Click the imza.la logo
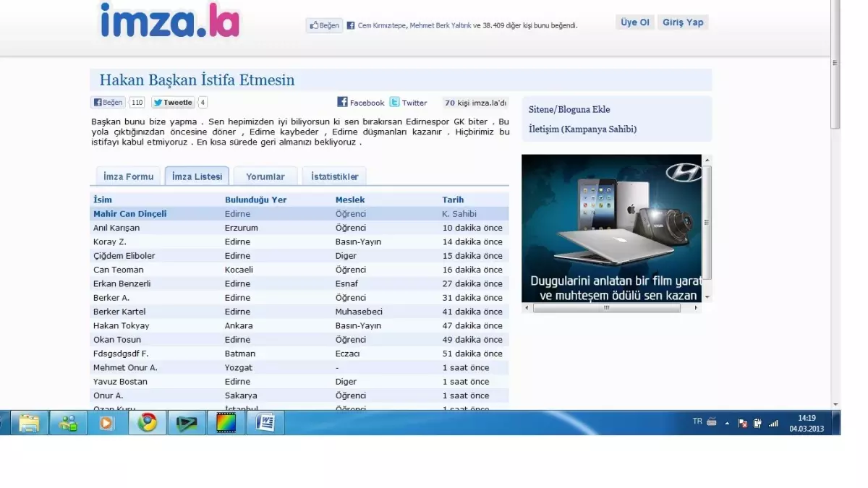The image size is (868, 488). pyautogui.click(x=169, y=21)
